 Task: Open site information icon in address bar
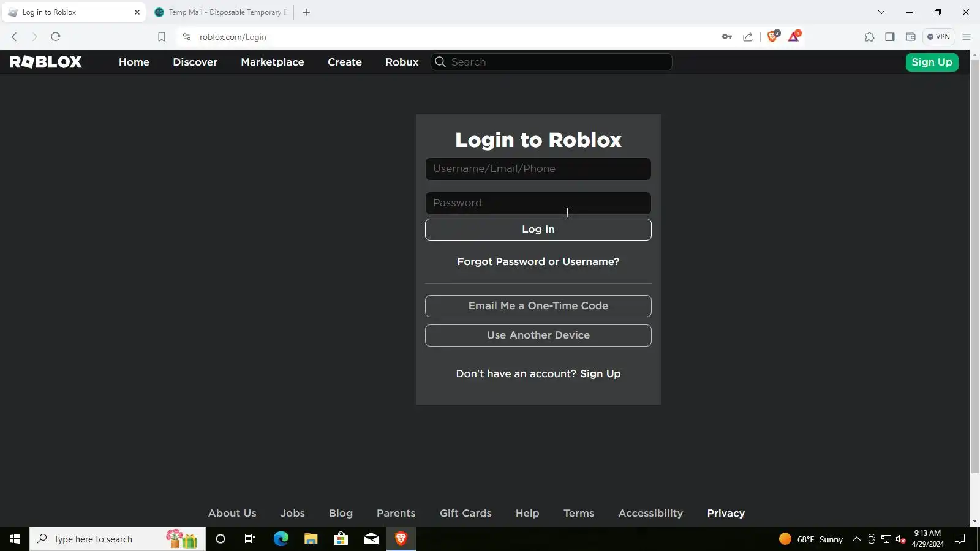pyautogui.click(x=187, y=37)
